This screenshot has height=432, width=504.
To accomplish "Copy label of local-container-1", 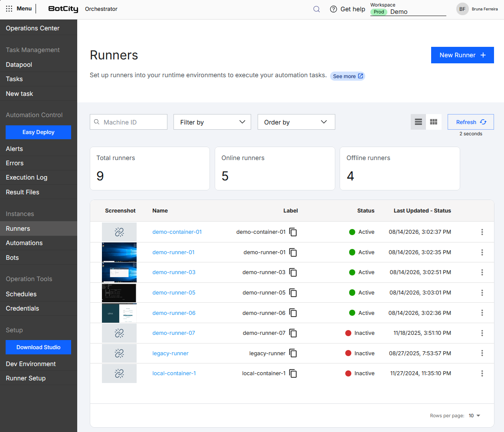I will click(293, 373).
